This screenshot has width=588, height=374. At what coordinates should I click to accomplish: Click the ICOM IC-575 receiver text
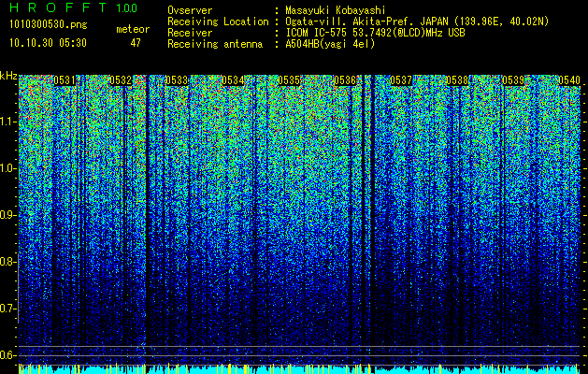[x=375, y=33]
